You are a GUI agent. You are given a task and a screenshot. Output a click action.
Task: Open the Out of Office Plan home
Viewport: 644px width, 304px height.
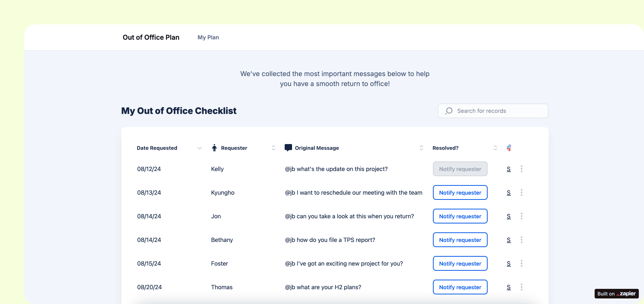tap(151, 37)
